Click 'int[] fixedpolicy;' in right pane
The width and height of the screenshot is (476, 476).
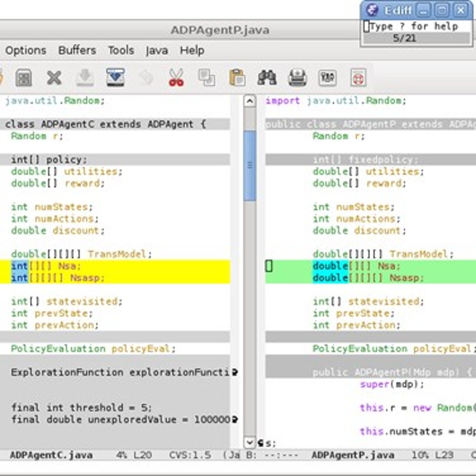[365, 160]
